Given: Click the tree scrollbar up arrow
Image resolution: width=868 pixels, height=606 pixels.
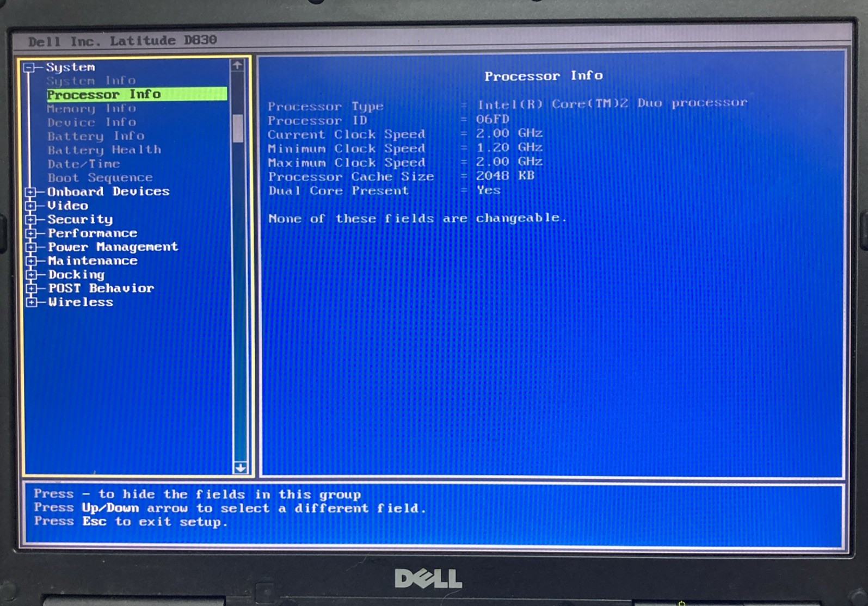Looking at the screenshot, I should coord(237,65).
